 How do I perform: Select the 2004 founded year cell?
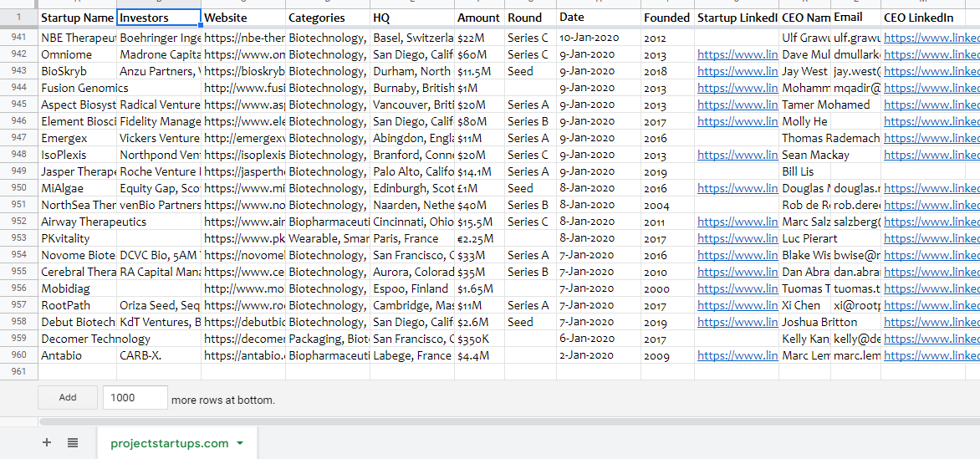[x=667, y=205]
